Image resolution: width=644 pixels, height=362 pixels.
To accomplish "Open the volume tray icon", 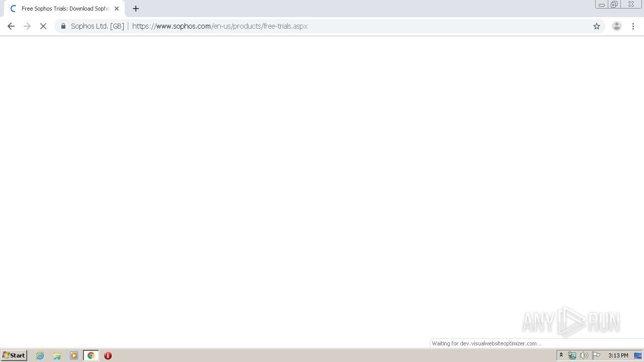I will point(584,355).
